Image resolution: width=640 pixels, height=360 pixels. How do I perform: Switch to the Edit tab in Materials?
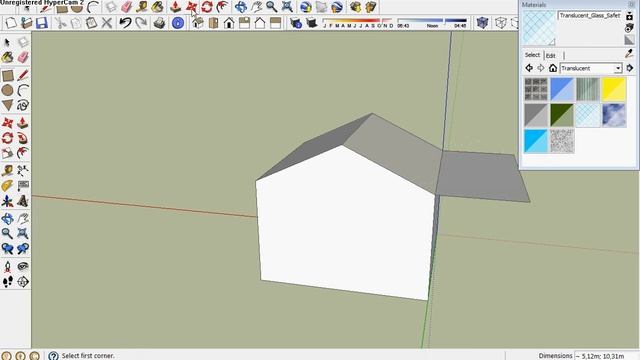[551, 55]
